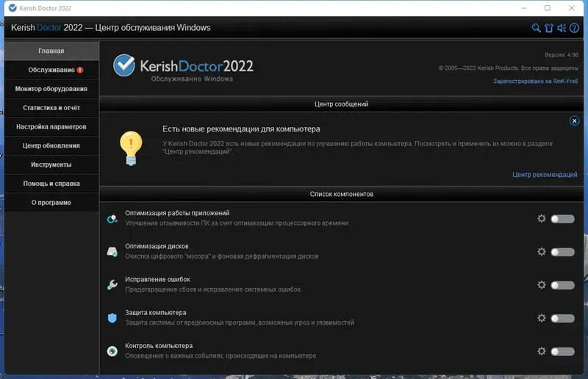Open Настройка параметров section
This screenshot has width=588, height=379.
pos(51,127)
